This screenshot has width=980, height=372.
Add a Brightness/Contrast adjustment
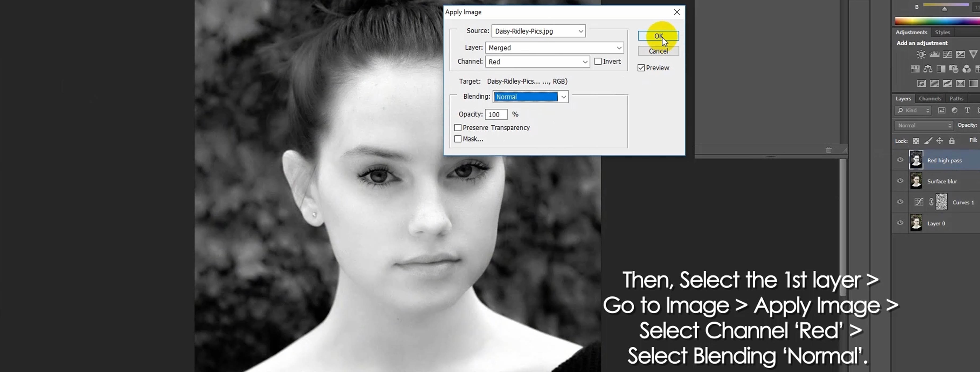coord(921,54)
